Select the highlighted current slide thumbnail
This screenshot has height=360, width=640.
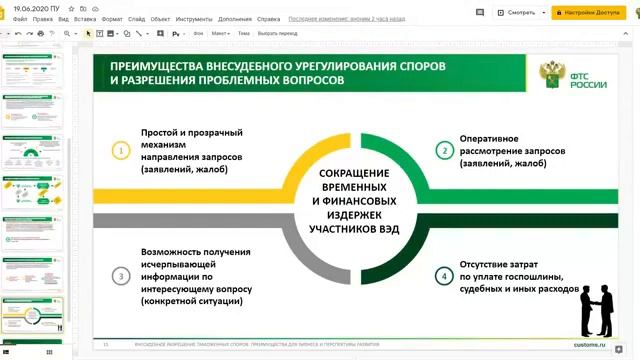(33, 315)
